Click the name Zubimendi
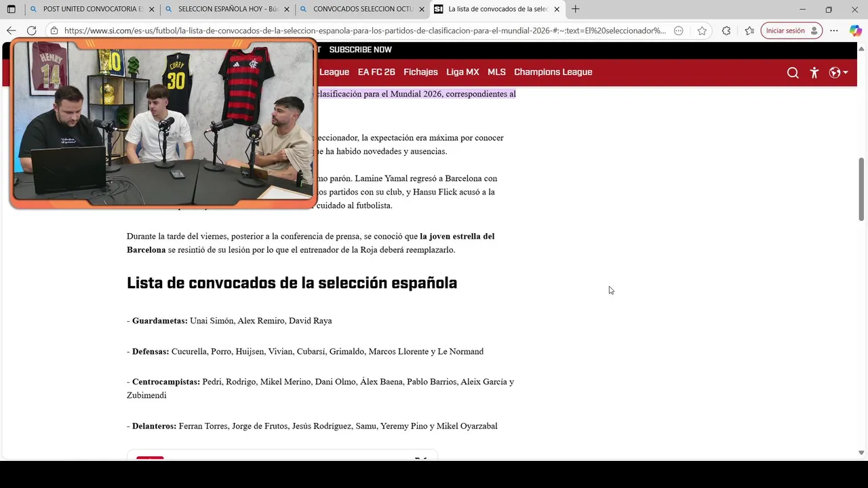 [x=146, y=395]
